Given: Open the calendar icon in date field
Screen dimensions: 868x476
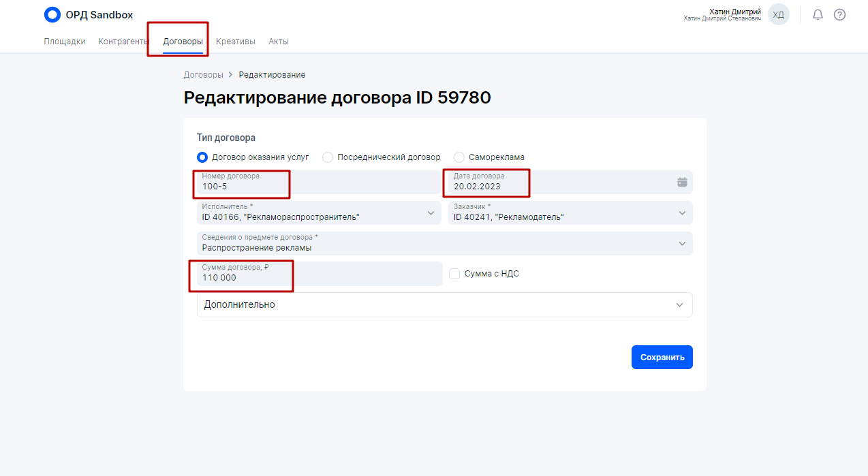Looking at the screenshot, I should click(x=682, y=183).
